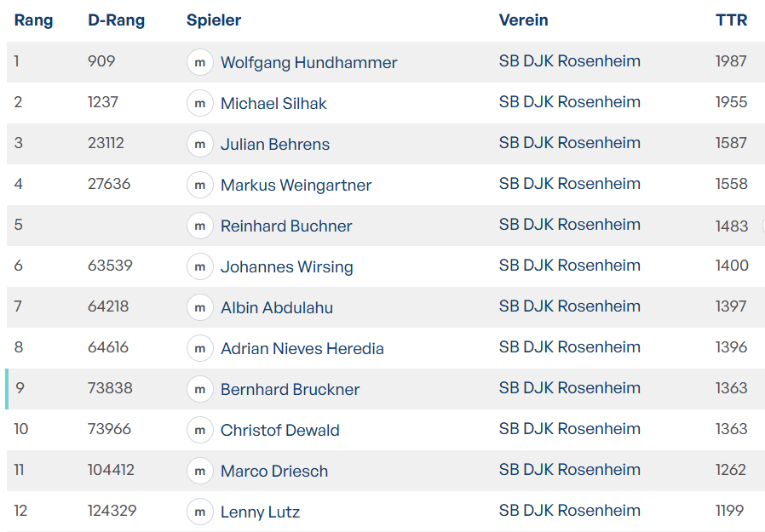Click the Spieler column header
Screen dimensions: 765x532
[214, 20]
